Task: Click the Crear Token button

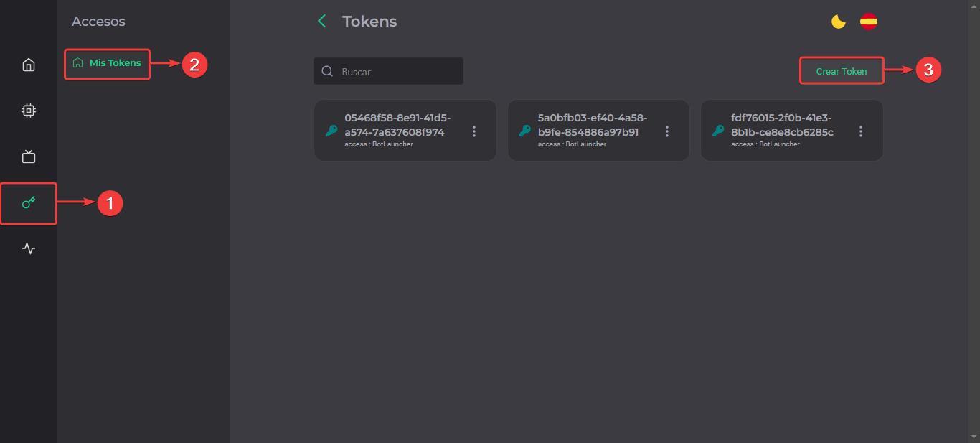Action: pyautogui.click(x=842, y=71)
